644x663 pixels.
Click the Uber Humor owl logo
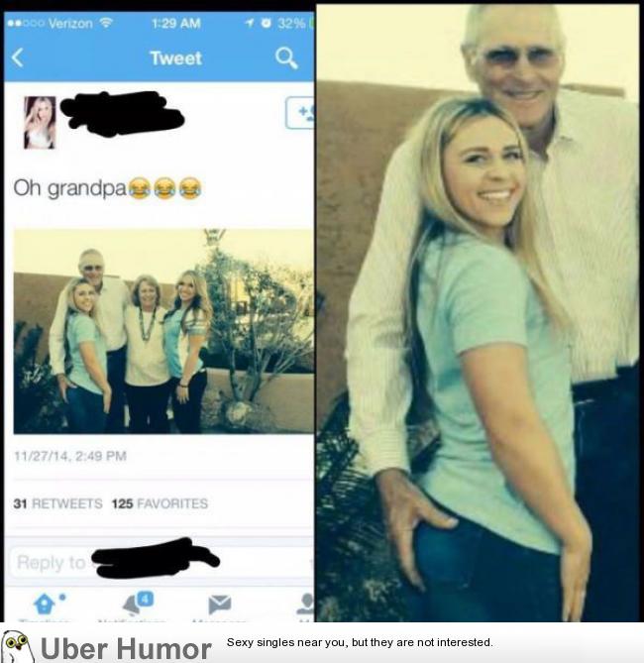pyautogui.click(x=17, y=647)
